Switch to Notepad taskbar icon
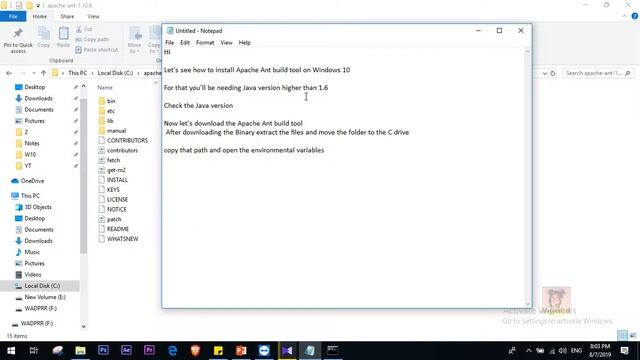The width and height of the screenshot is (640, 360). point(310,350)
